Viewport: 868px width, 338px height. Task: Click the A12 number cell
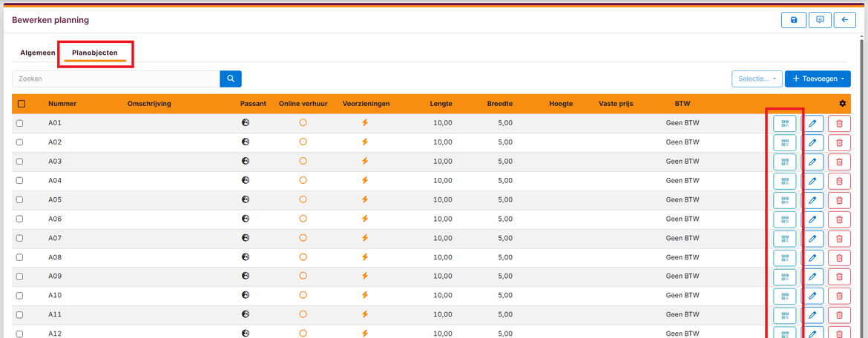(54, 334)
